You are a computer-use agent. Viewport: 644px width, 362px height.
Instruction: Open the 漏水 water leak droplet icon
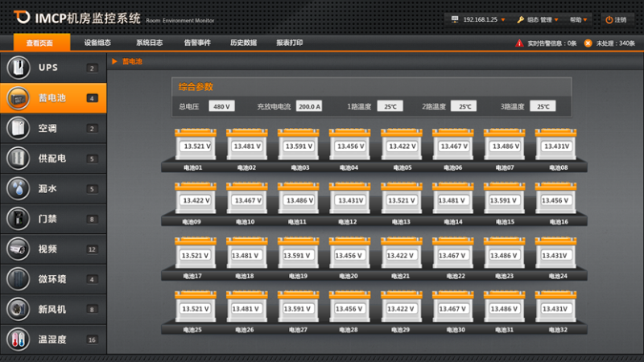click(x=18, y=188)
